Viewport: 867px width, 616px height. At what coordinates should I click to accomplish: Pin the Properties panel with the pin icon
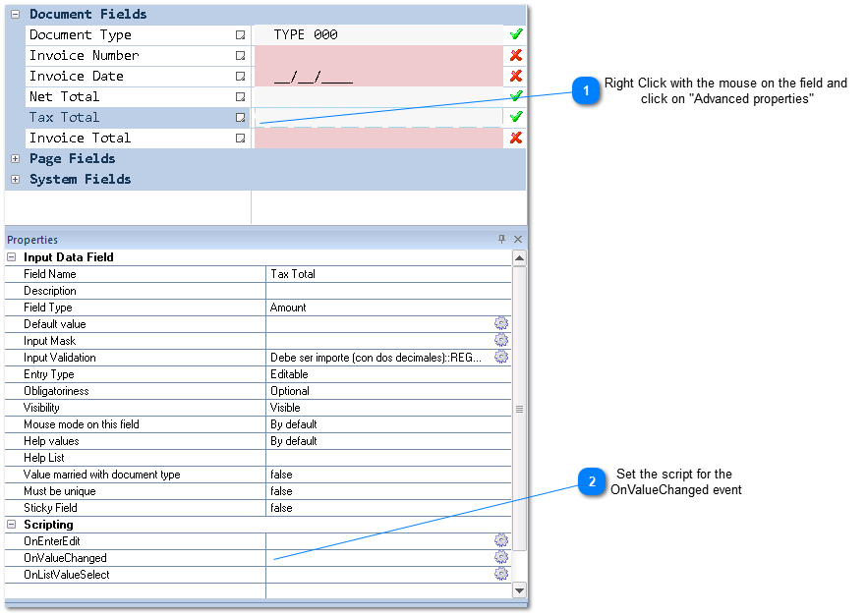(x=503, y=239)
